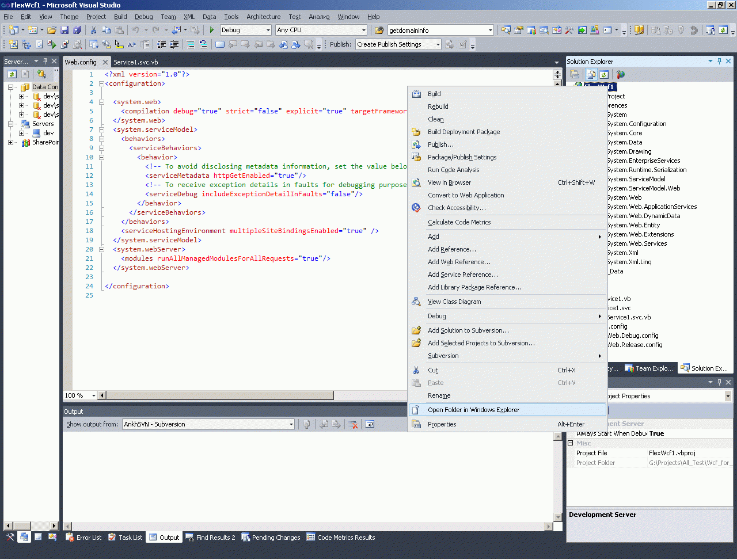
Task: Toggle auto-hide pin on Solution Explorer panel
Action: click(x=719, y=61)
